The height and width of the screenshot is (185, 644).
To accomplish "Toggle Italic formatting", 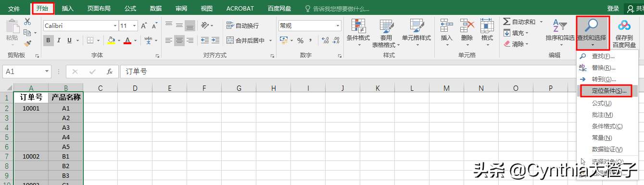I will point(59,40).
